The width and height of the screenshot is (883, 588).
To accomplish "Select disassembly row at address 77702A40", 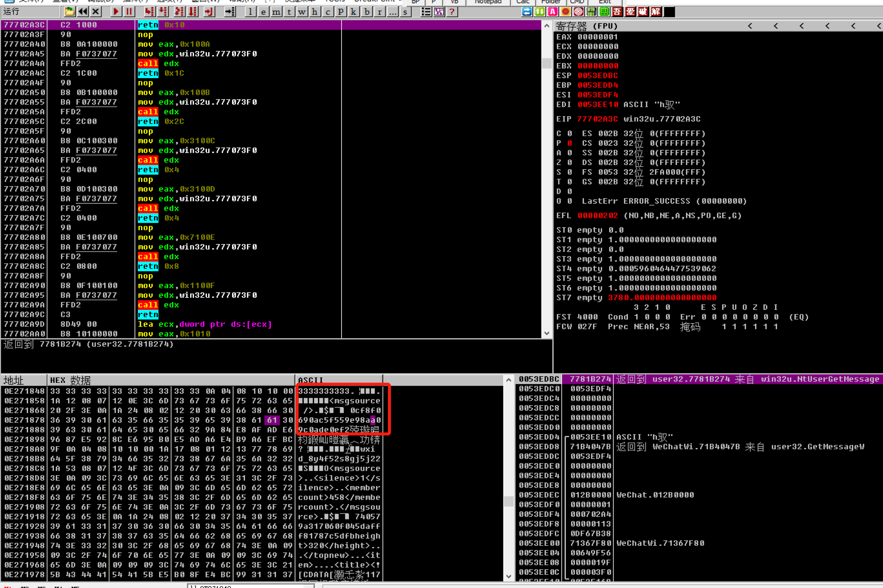I will click(x=271, y=44).
